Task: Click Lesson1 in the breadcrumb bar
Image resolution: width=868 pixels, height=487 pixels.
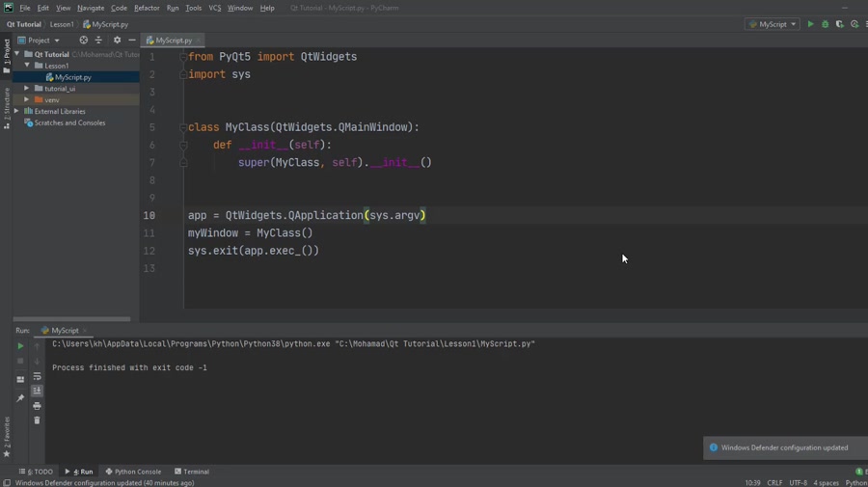Action: coord(62,24)
